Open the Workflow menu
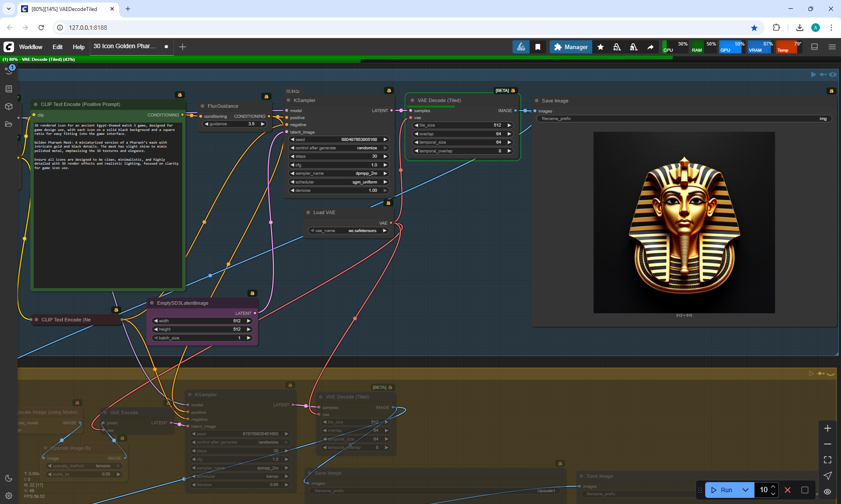 point(31,47)
